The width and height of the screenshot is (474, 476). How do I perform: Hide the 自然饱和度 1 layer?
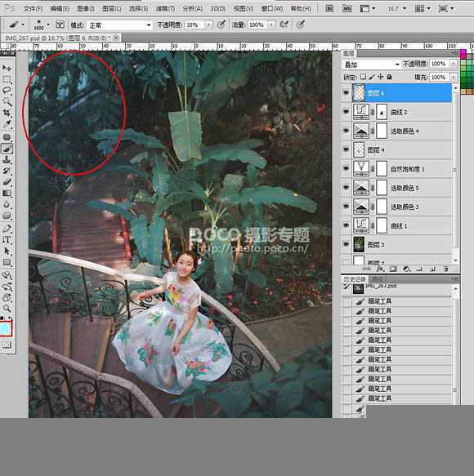pyautogui.click(x=346, y=168)
